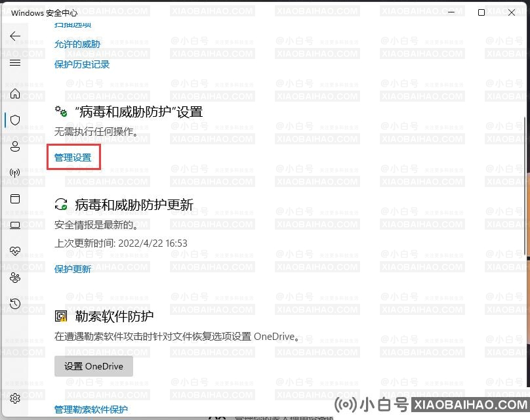
Task: Maximize the Windows Security window
Action: point(481,12)
